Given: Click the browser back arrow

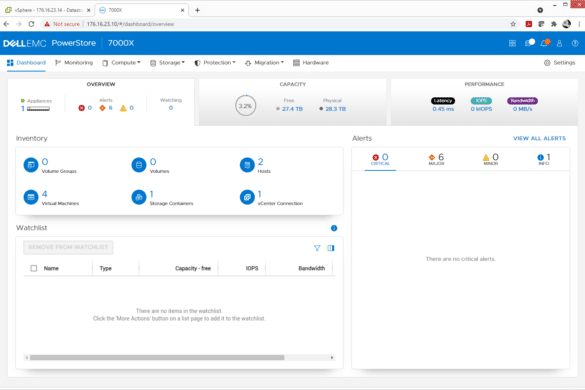Looking at the screenshot, I should [x=6, y=24].
